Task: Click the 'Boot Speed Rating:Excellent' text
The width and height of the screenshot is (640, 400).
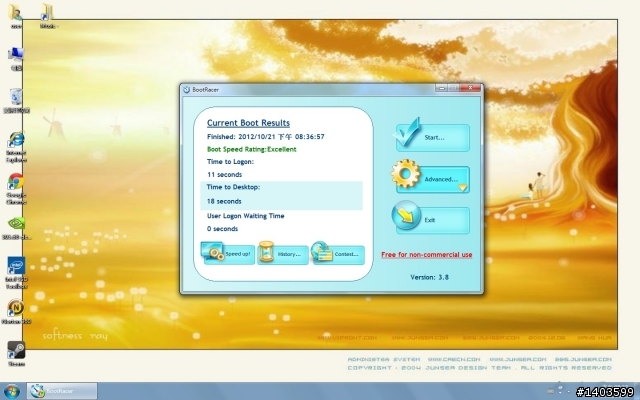Action: (x=251, y=149)
